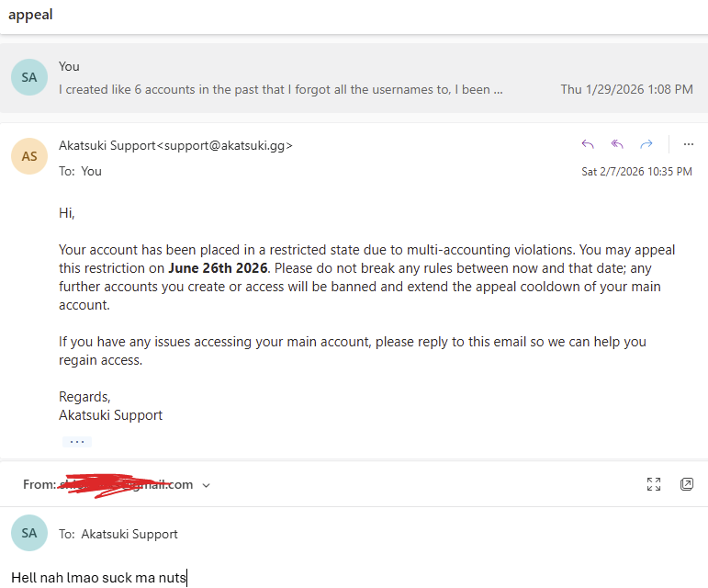Open the From address dropdown chevron
This screenshot has width=708, height=588.
[207, 485]
